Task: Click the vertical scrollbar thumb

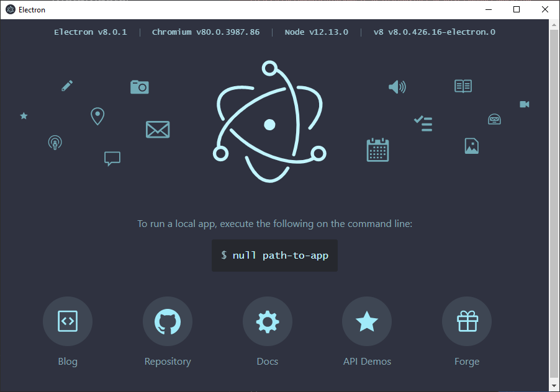Action: (x=554, y=203)
